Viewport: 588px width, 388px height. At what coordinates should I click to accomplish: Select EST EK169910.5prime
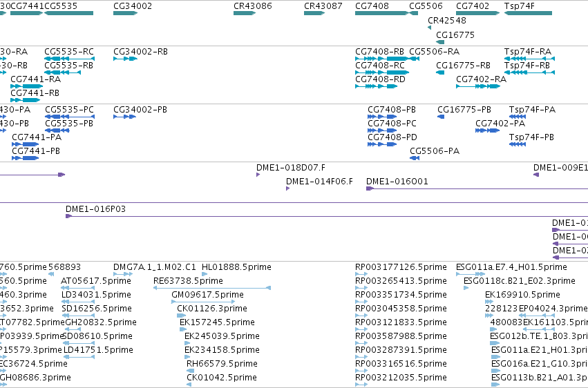[x=489, y=302]
